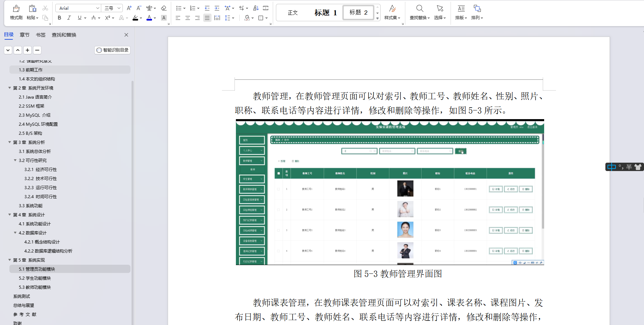Click the Format Painter (格式刷) icon
Image resolution: width=644 pixels, height=325 pixels.
coord(16,8)
